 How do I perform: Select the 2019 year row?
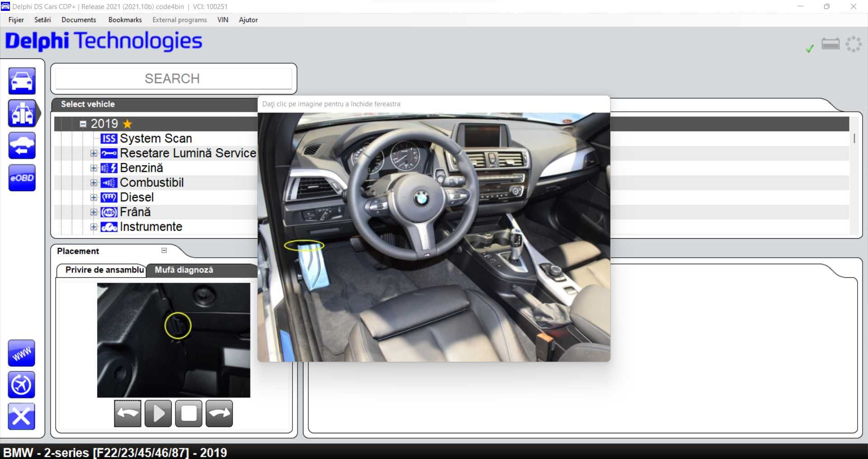pos(156,123)
